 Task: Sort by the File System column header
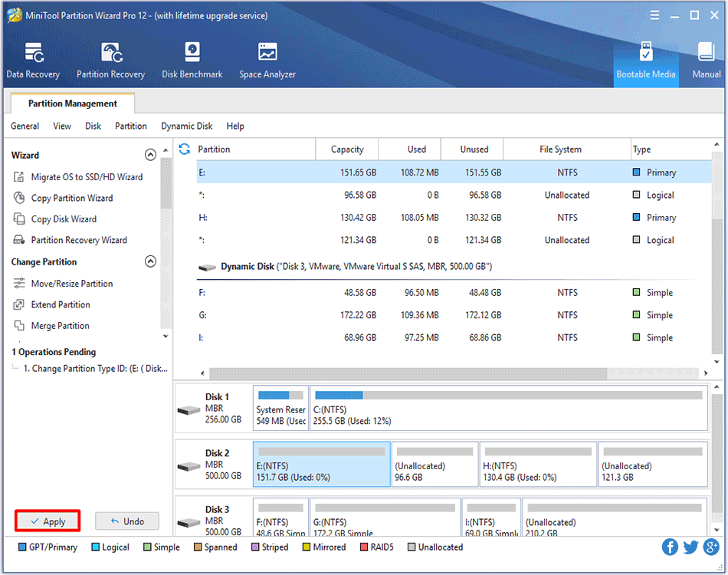click(566, 149)
